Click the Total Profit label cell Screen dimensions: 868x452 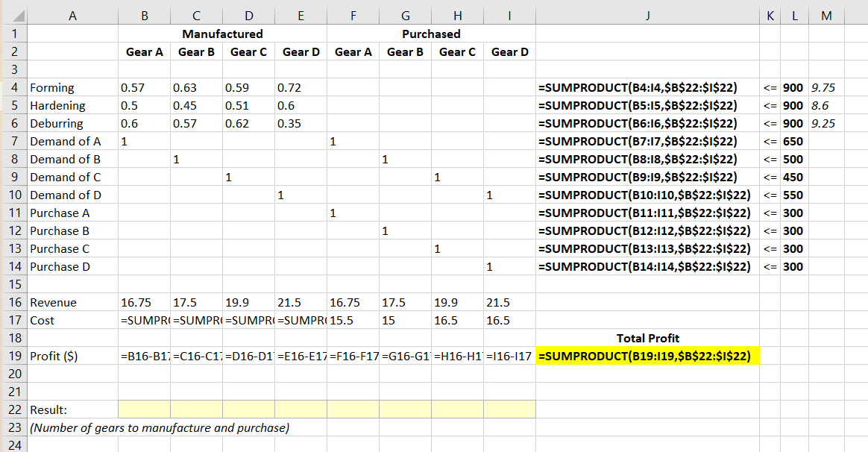point(647,338)
